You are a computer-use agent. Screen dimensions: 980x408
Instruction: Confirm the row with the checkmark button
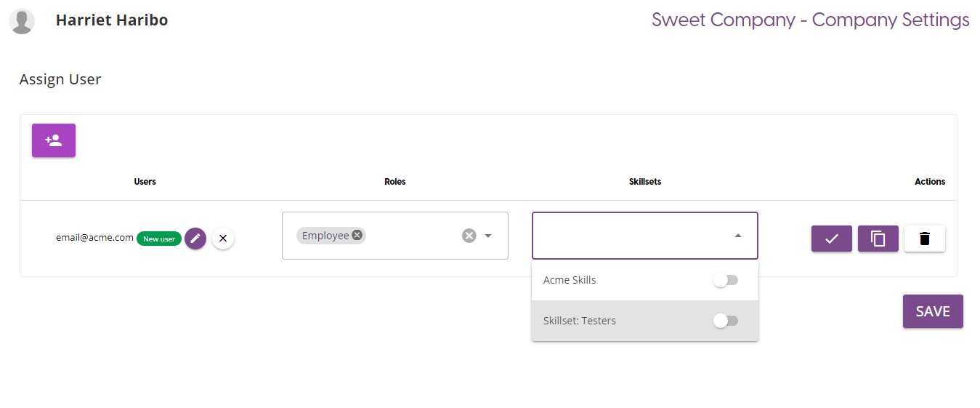(x=831, y=239)
